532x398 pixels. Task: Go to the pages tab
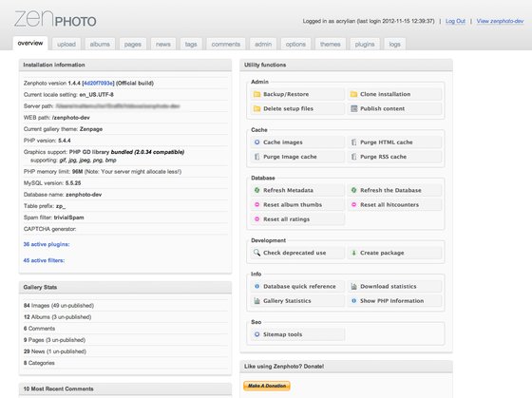(x=133, y=44)
